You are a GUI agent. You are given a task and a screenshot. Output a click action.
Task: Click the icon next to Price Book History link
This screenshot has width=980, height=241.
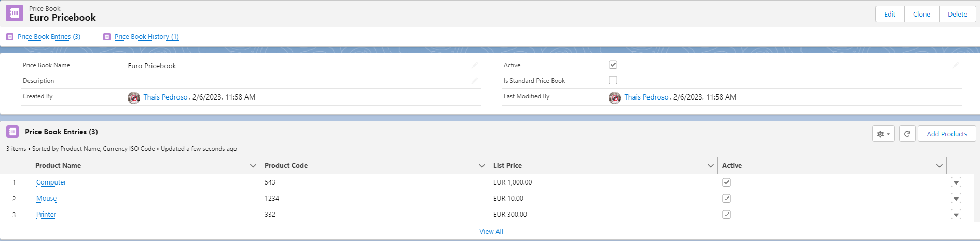click(x=107, y=37)
